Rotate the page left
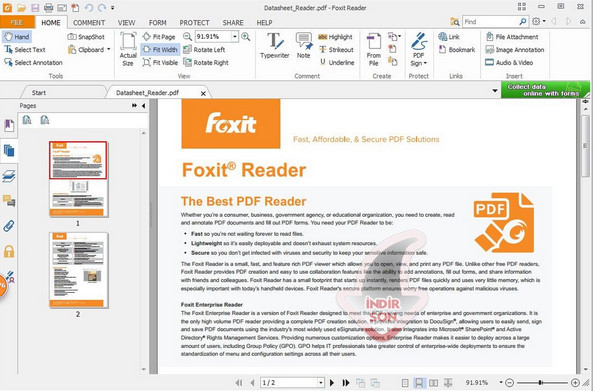Screen dimensions: 593x391 tap(204, 50)
